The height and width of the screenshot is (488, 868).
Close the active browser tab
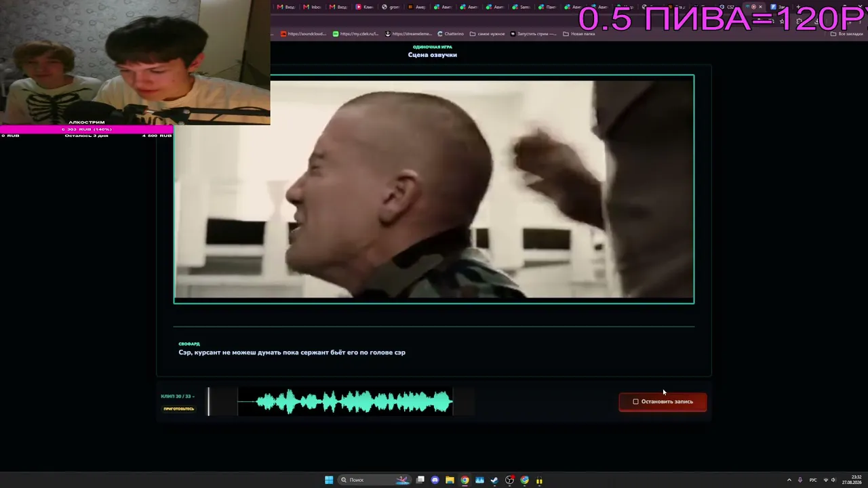pos(760,7)
